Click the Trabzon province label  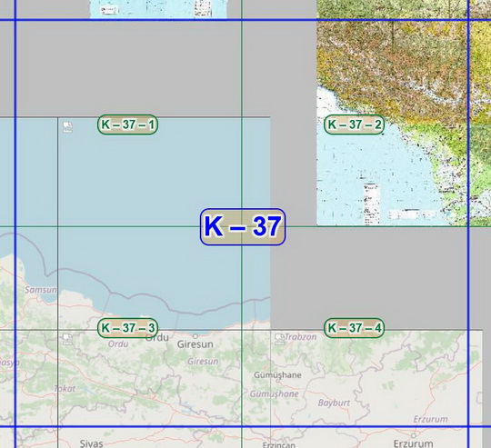[x=301, y=337]
